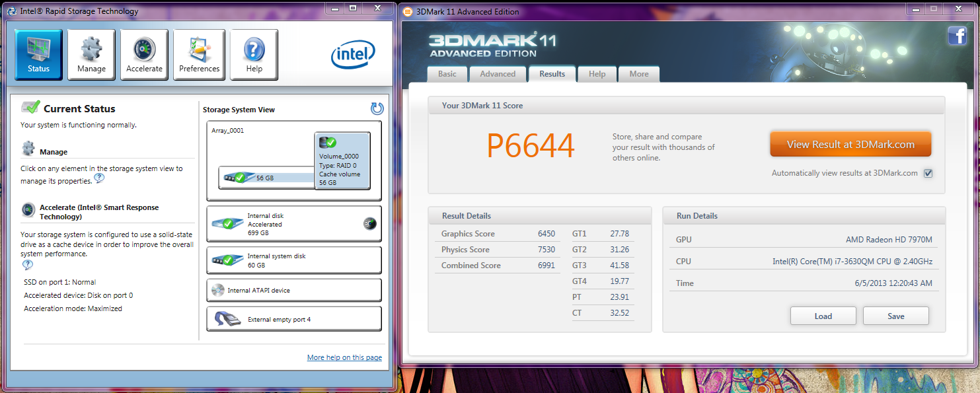The image size is (980, 393).
Task: Click the Accelerate Smart Response icon
Action: pyautogui.click(x=28, y=210)
